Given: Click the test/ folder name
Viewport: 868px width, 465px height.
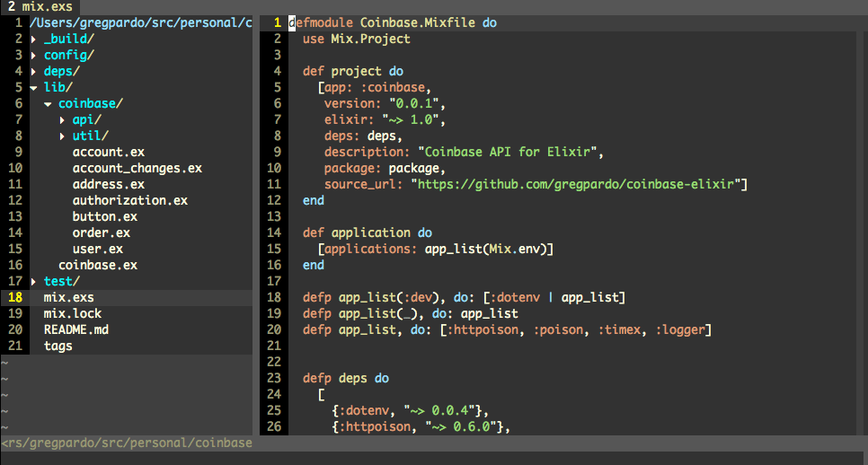Looking at the screenshot, I should click(62, 282).
